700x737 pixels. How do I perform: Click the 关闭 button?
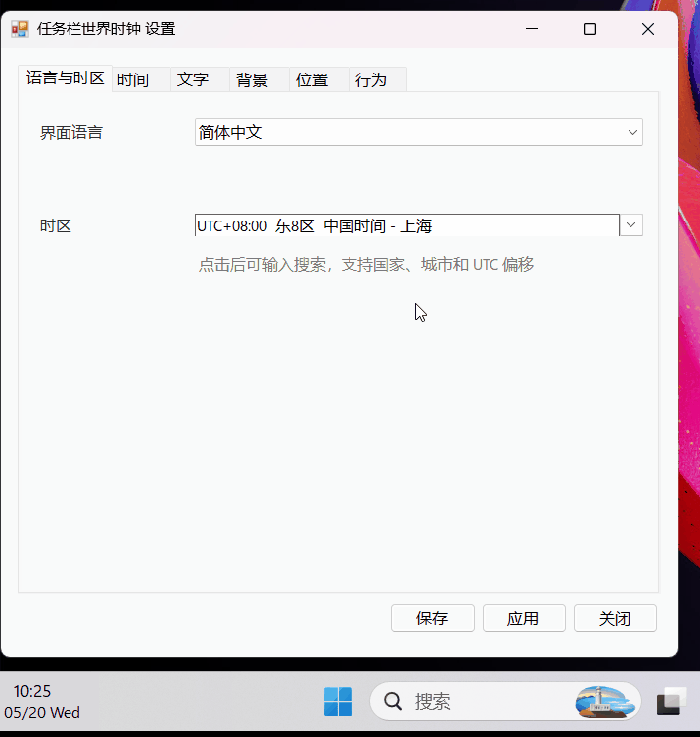(x=615, y=618)
